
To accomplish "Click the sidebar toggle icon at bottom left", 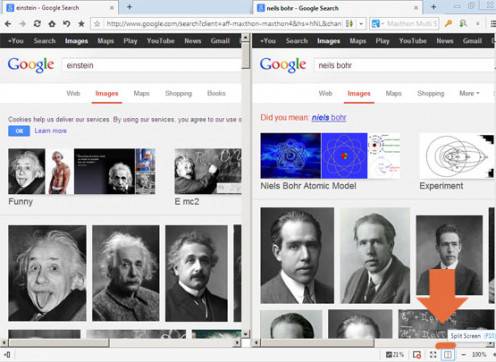I will point(7,354).
